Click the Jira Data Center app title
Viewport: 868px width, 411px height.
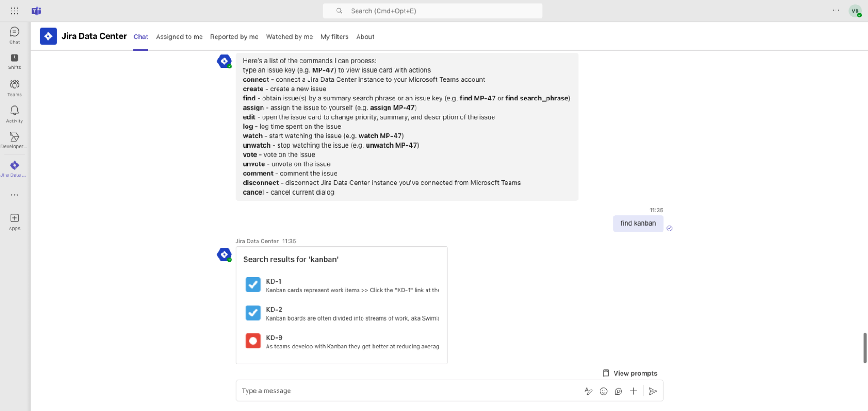click(94, 36)
